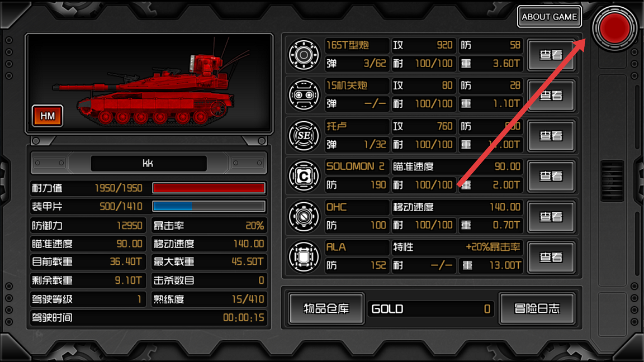Click the red 耐力值 durability bar
The width and height of the screenshot is (644, 362).
(x=209, y=188)
